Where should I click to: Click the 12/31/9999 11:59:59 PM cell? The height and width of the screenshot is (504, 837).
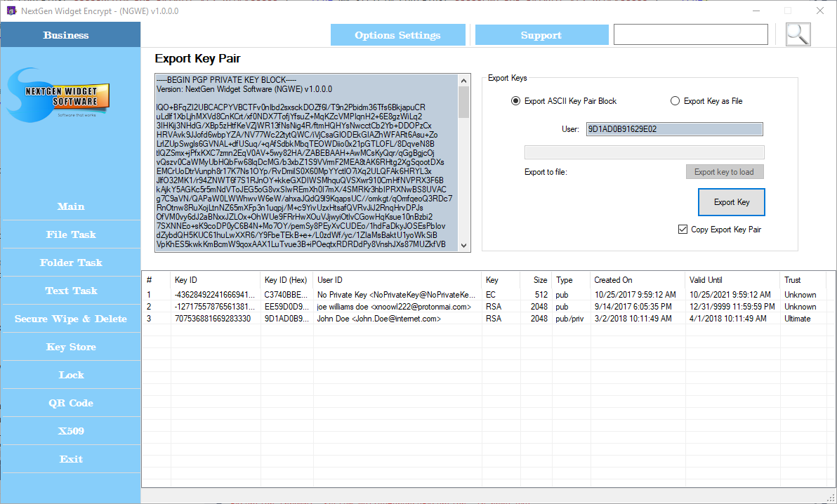tap(732, 307)
